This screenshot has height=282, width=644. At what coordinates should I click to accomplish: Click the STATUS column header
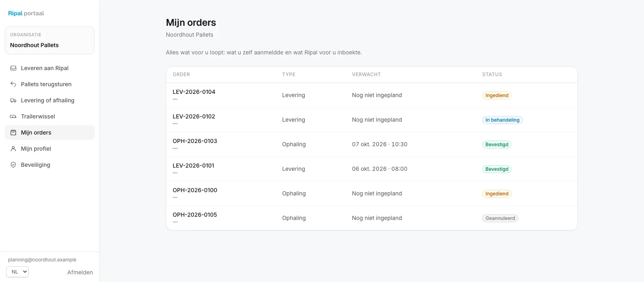[492, 75]
